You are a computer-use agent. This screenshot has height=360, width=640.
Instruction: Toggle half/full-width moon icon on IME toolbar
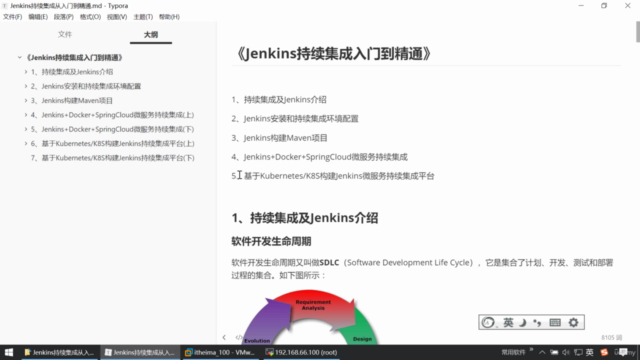523,322
